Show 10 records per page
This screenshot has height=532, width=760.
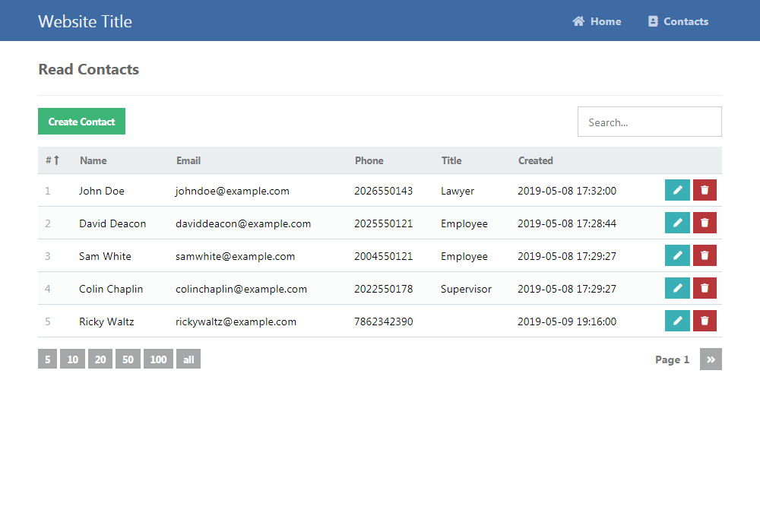(x=73, y=359)
